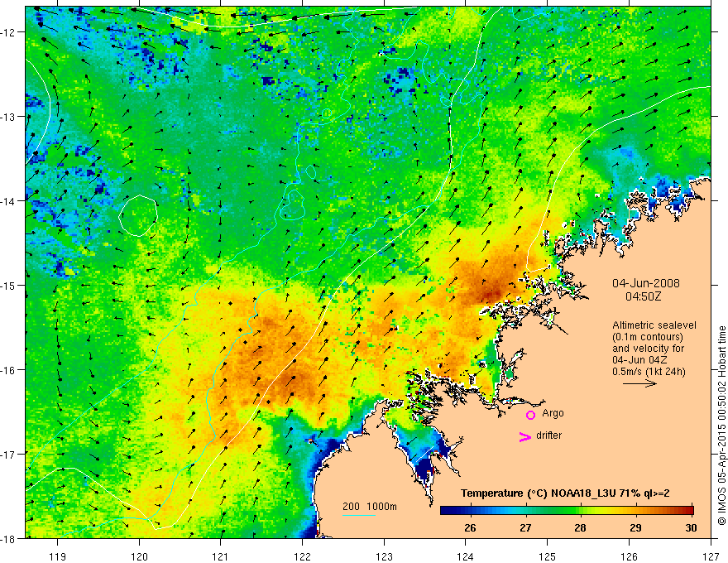Click latitude axis label -12

click(9, 32)
